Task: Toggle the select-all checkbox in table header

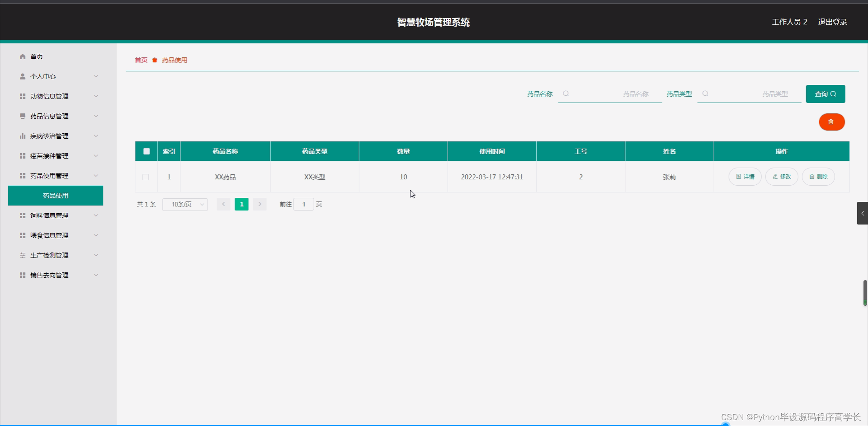Action: pos(146,151)
